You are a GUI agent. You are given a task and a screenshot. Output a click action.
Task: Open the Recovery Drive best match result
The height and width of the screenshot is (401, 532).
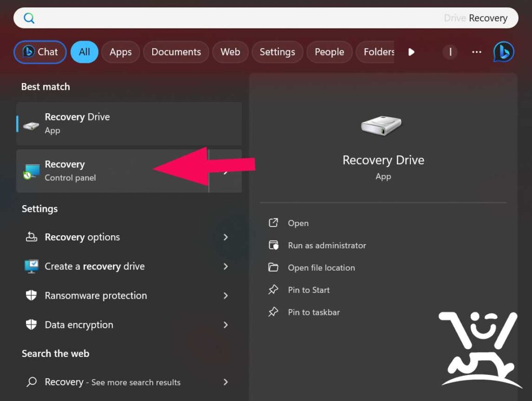[129, 124]
